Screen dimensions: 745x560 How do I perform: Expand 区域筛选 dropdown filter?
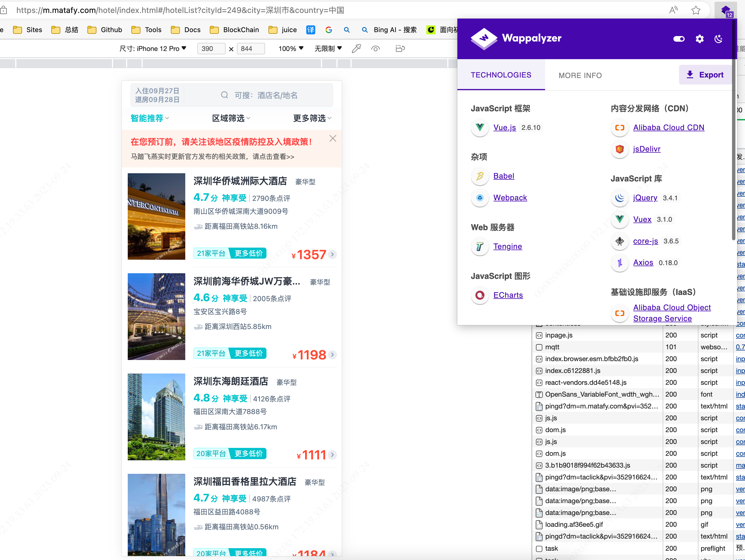click(x=232, y=119)
